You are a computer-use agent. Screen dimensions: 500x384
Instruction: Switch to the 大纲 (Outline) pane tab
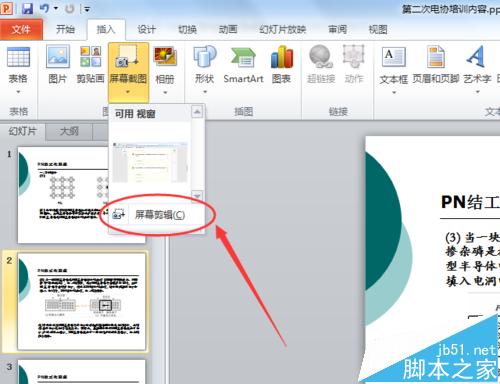click(69, 131)
